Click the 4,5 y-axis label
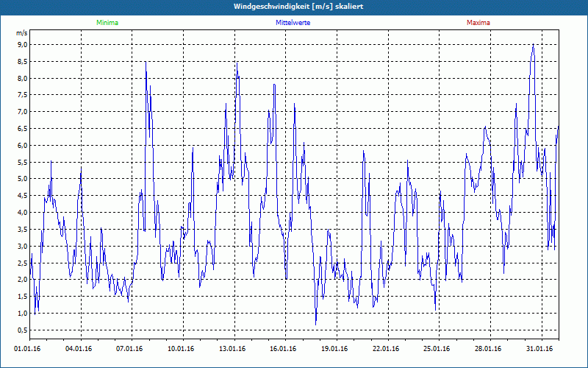Image resolution: width=588 pixels, height=368 pixels. [x=23, y=196]
